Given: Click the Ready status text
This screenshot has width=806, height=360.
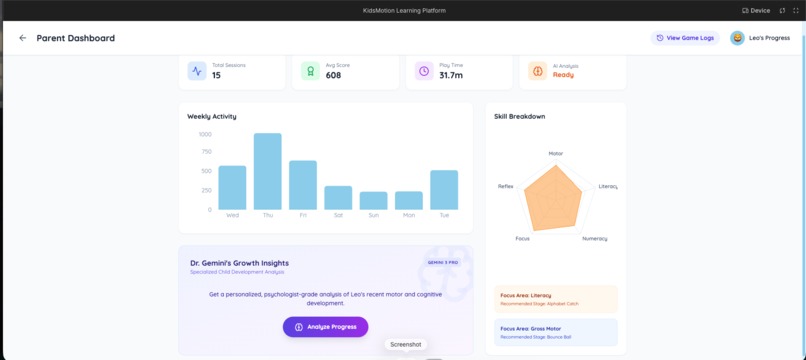Looking at the screenshot, I should tap(563, 75).
